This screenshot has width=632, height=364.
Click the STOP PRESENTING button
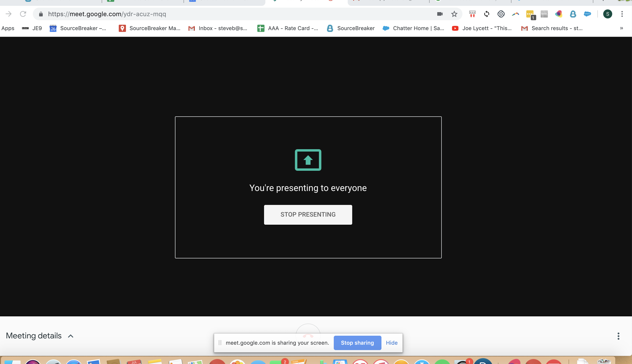[x=308, y=215]
